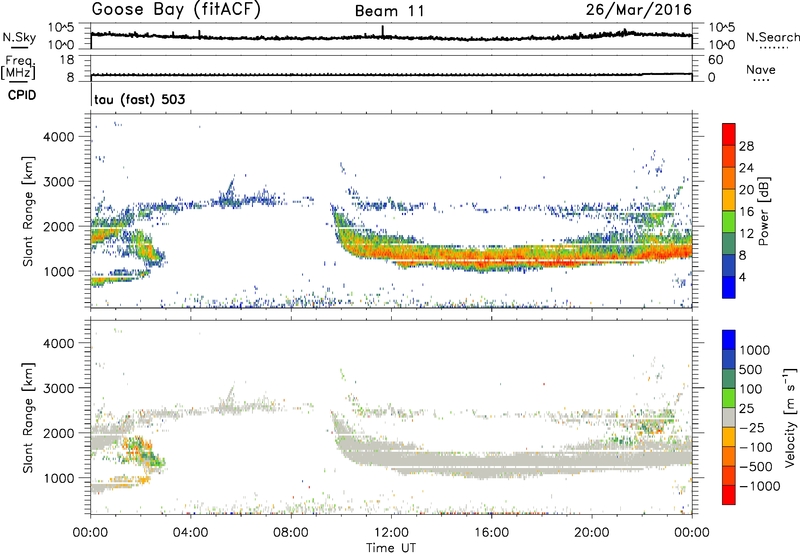800x554 pixels.
Task: Click the '16' value on power colorbar
Action: [746, 212]
